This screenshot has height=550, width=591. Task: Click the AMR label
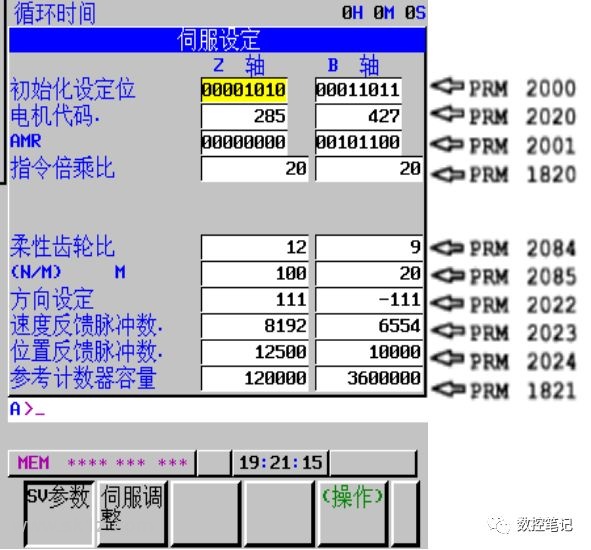26,141
